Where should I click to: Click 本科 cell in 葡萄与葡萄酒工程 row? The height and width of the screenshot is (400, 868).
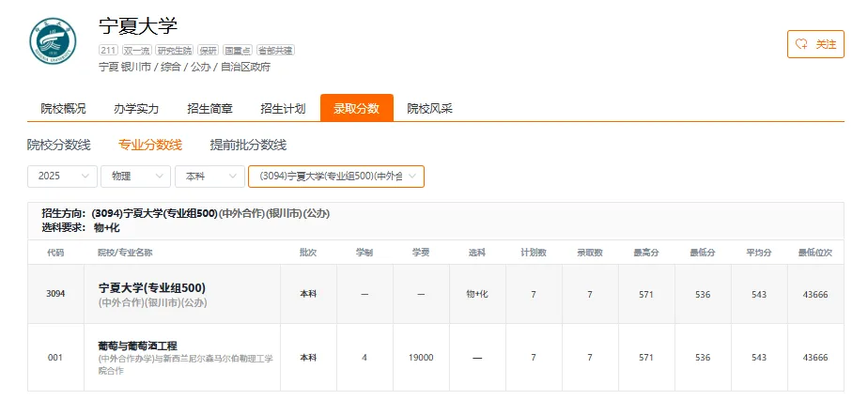(x=308, y=358)
